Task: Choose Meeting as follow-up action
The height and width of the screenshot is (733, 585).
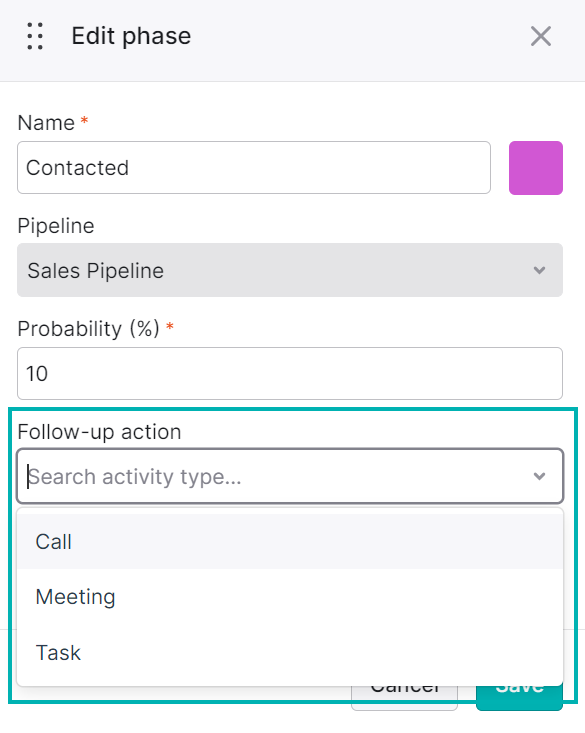Action: point(290,597)
